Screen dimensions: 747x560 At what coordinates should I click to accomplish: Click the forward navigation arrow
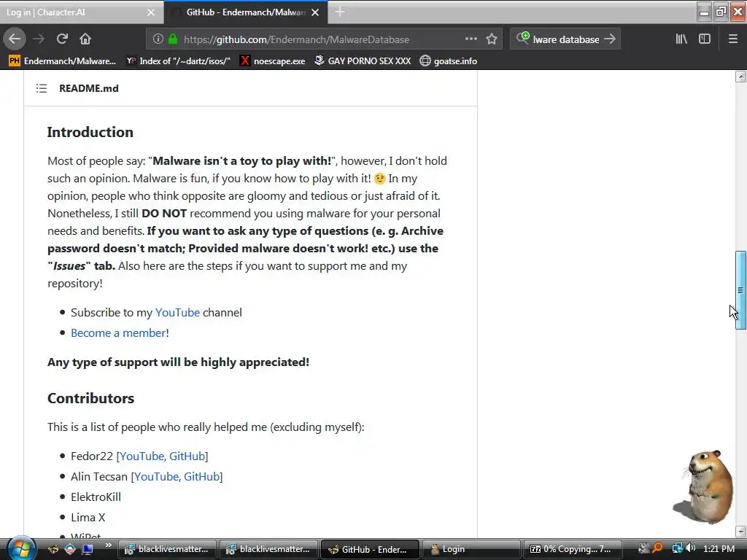click(x=39, y=39)
